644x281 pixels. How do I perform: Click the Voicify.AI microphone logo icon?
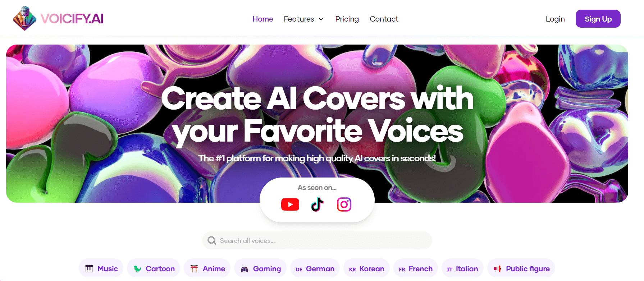point(24,18)
